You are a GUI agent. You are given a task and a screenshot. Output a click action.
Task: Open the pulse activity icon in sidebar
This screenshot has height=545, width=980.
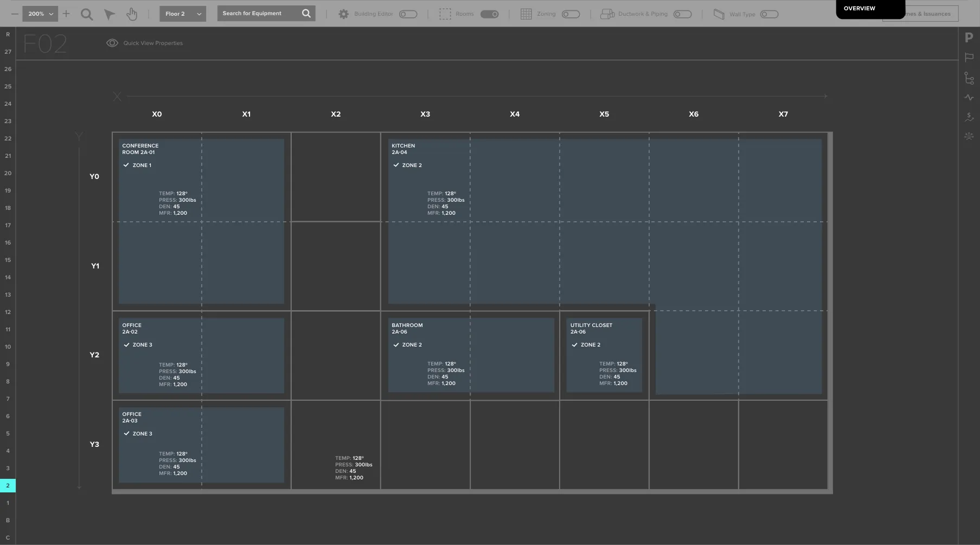tap(969, 98)
